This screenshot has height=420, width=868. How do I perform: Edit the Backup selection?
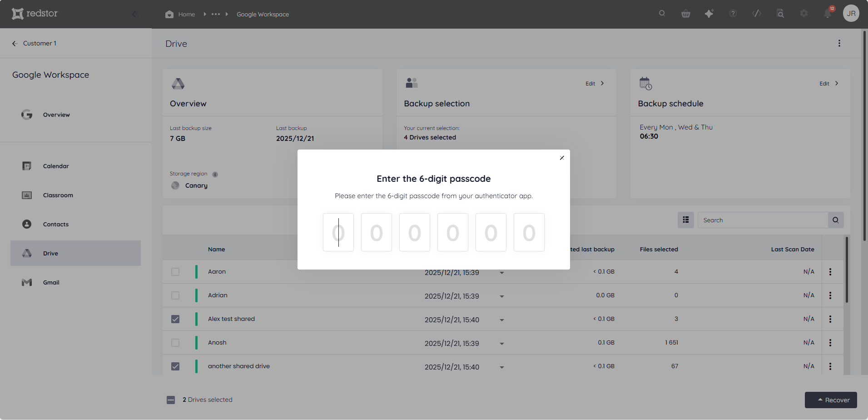[595, 84]
